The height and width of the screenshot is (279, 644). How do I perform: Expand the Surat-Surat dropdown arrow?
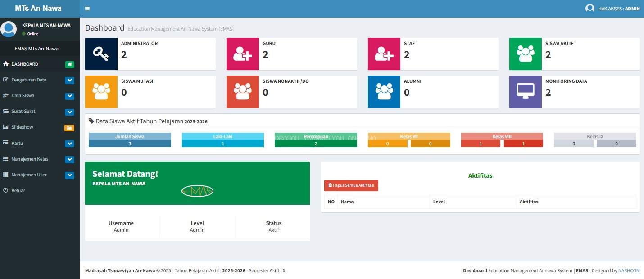[69, 112]
